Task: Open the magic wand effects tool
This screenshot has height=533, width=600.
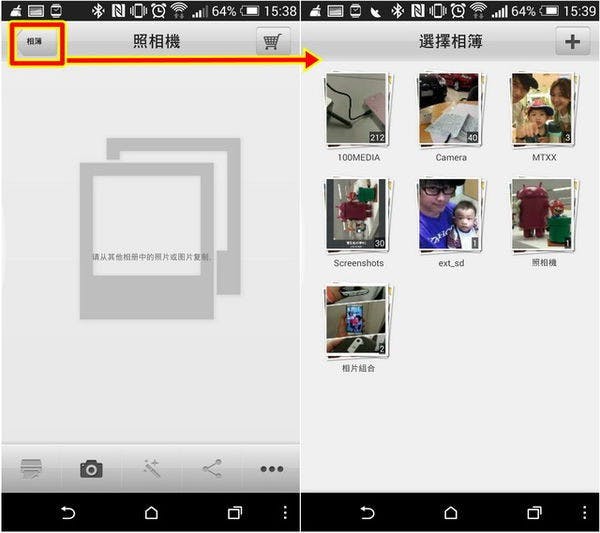Action: [152, 469]
